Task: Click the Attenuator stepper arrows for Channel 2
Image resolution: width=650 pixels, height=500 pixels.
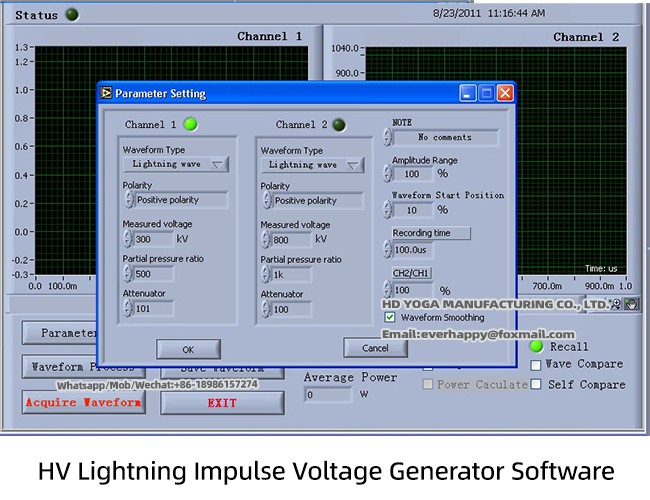Action: click(266, 309)
